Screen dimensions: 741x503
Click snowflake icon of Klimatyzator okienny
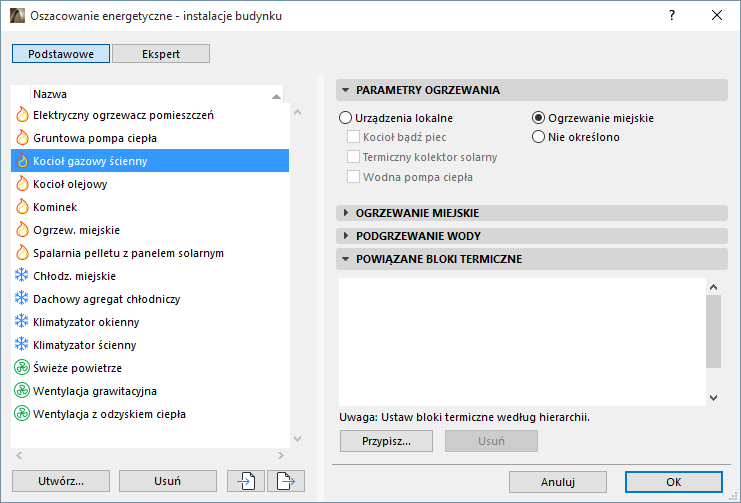click(x=22, y=322)
